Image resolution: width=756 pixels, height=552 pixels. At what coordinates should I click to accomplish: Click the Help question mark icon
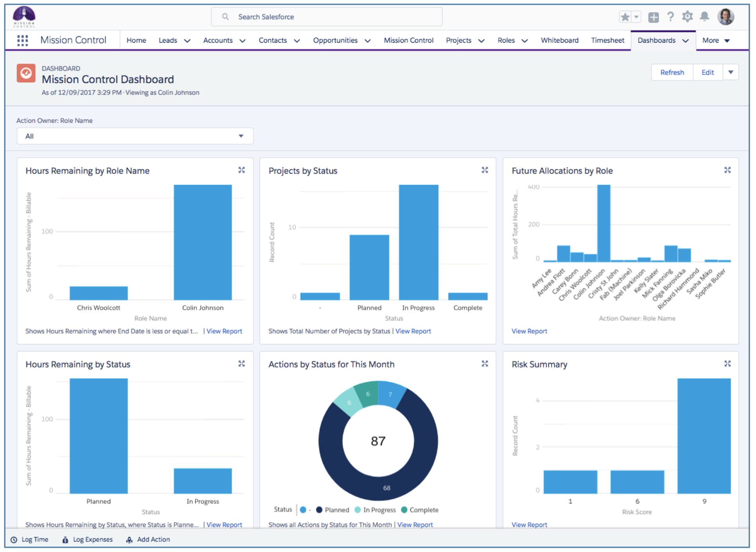coord(670,16)
